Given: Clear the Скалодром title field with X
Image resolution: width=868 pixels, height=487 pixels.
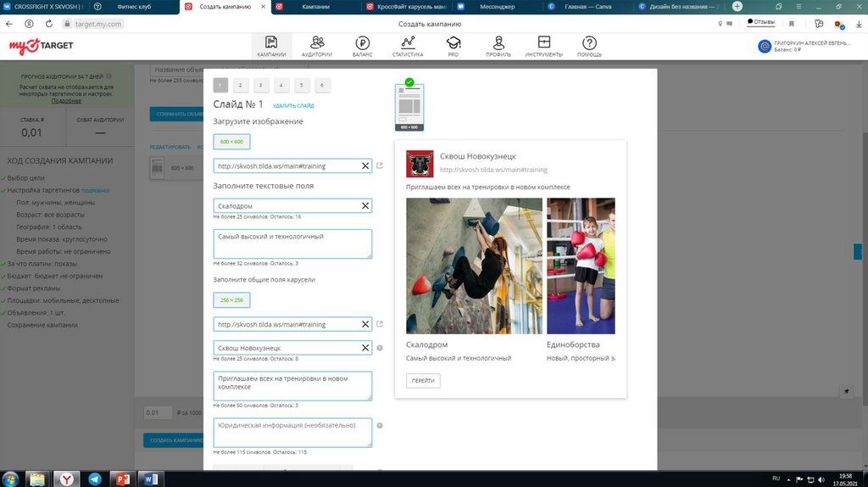Looking at the screenshot, I should (x=365, y=206).
